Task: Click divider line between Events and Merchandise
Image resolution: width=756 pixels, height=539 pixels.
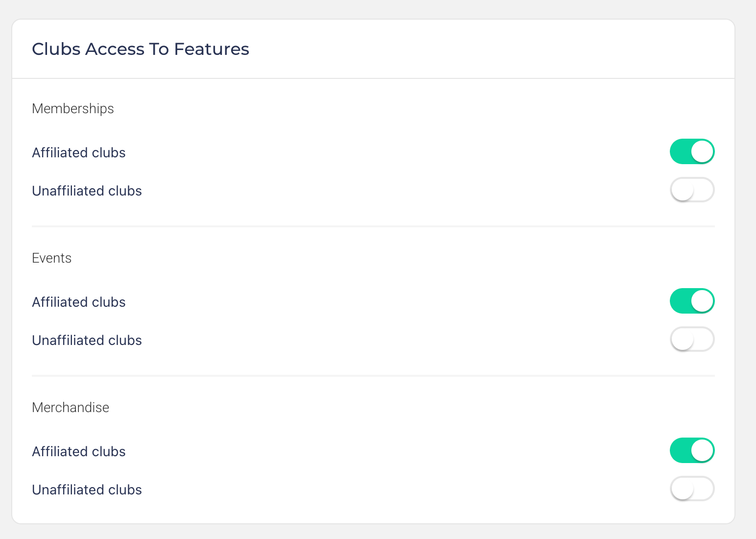Action: coord(373,376)
